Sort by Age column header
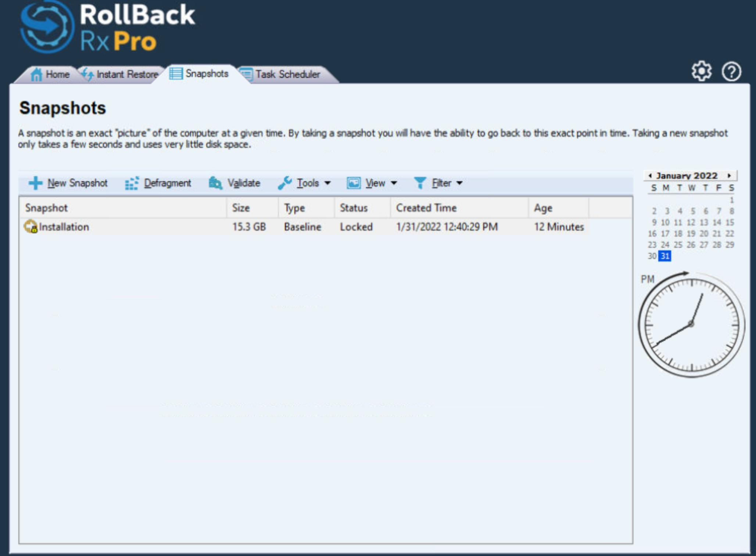 (x=559, y=208)
